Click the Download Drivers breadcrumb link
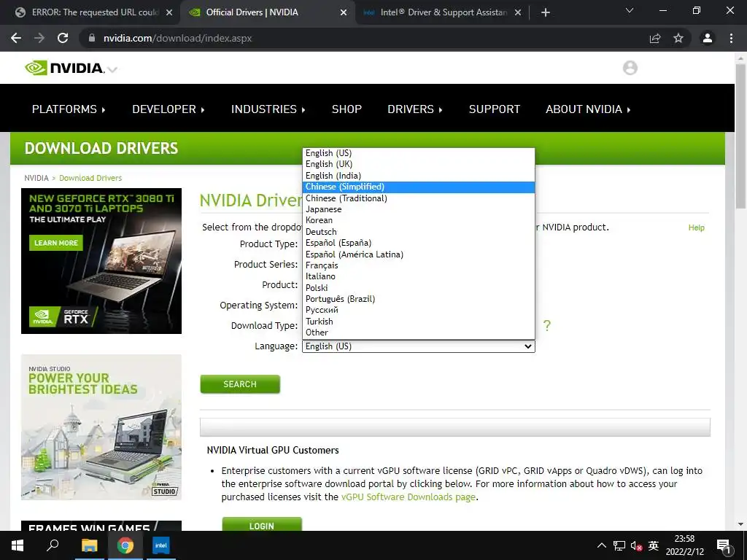747x560 pixels. [90, 178]
